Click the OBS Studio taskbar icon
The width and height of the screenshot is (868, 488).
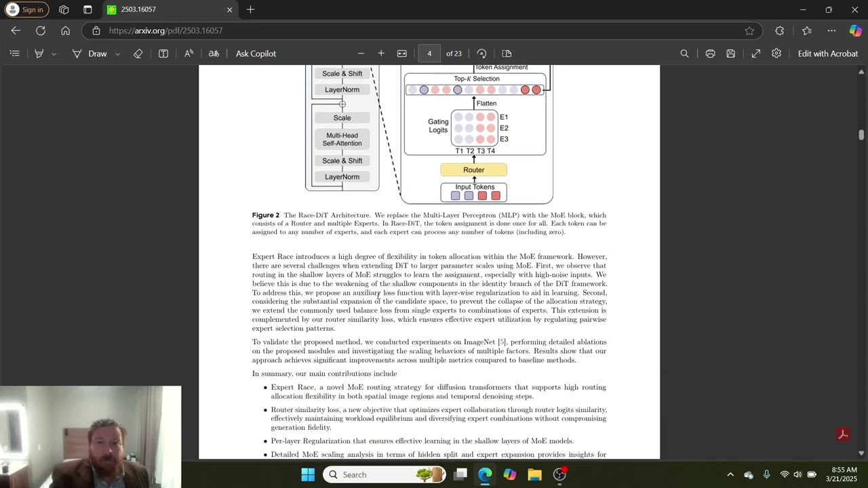559,474
